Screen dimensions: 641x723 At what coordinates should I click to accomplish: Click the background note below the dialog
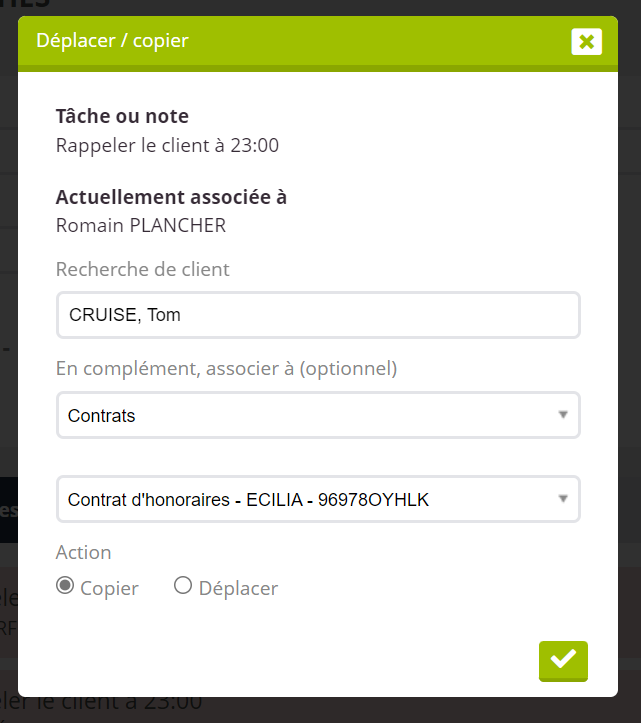click(110, 705)
